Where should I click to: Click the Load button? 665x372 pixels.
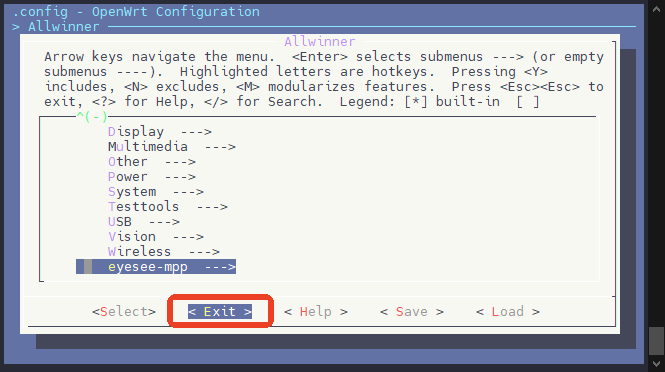coord(508,312)
